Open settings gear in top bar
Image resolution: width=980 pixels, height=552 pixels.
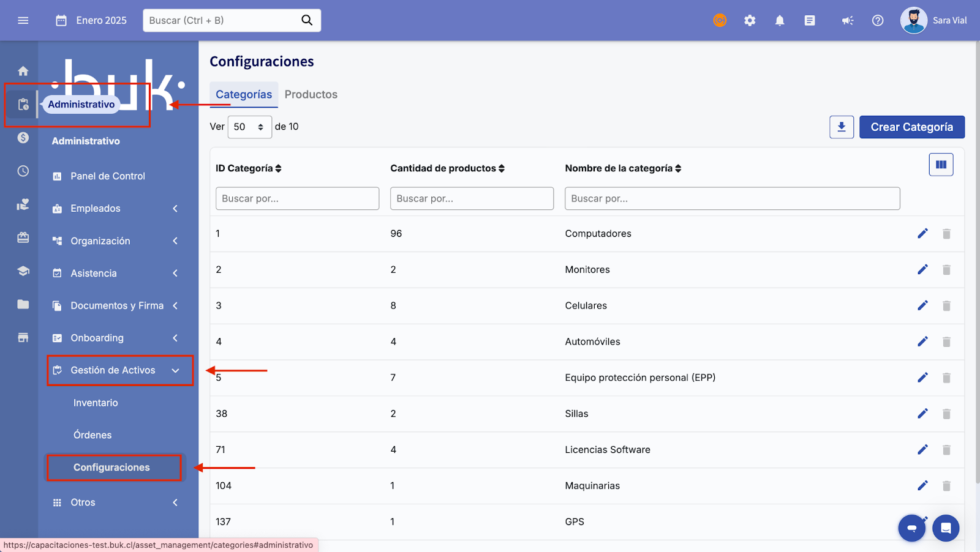[750, 20]
